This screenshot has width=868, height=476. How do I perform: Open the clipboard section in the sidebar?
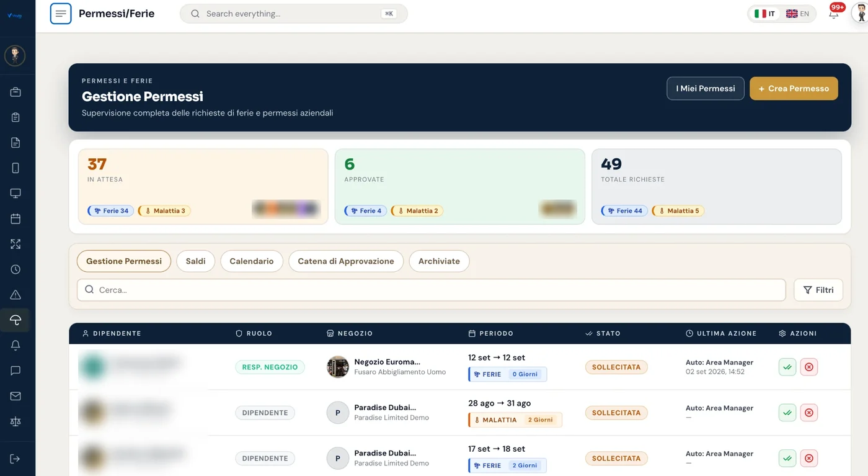(x=15, y=117)
